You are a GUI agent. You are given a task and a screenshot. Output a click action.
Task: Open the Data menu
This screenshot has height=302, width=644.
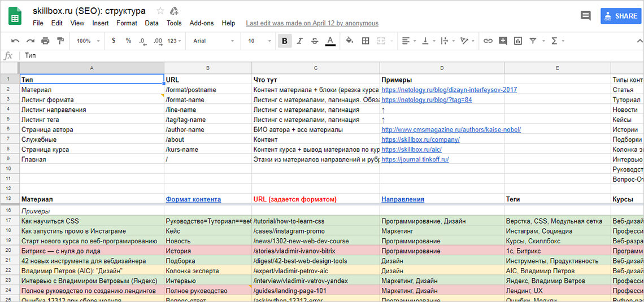[151, 23]
